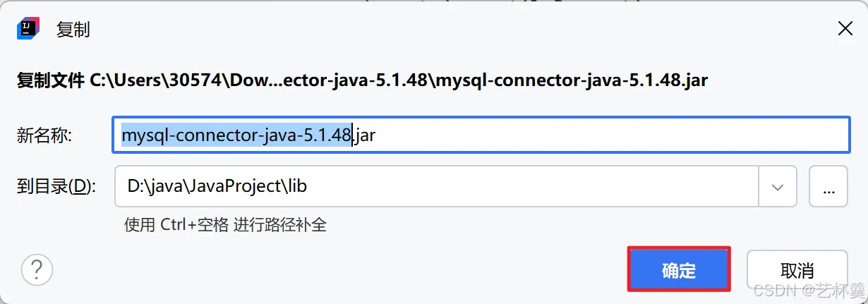
Task: Click the 复制 dialog title text
Action: pos(73,30)
